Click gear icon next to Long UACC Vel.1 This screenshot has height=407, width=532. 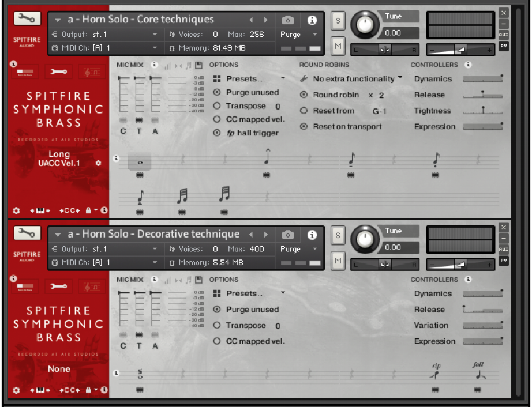point(98,163)
